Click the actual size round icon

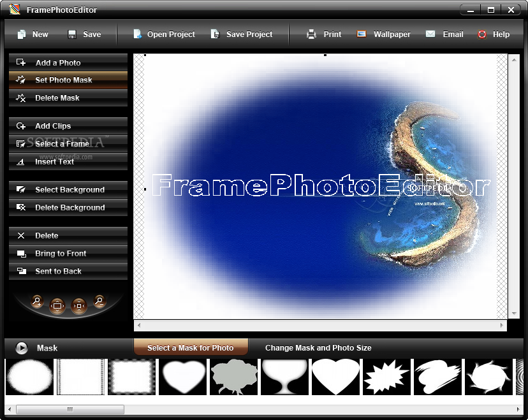click(79, 306)
